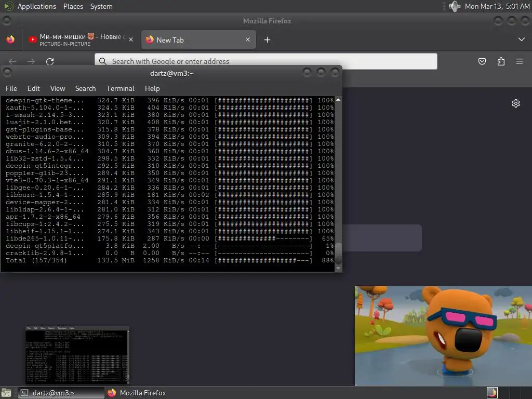Open the terminal Search menu
The width and height of the screenshot is (532, 399).
[86, 88]
